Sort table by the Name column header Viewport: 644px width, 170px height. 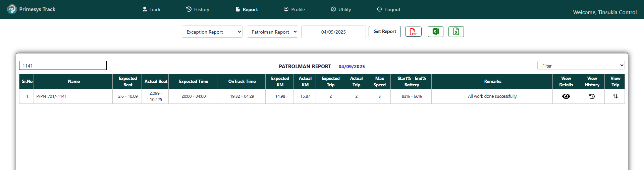(73, 82)
